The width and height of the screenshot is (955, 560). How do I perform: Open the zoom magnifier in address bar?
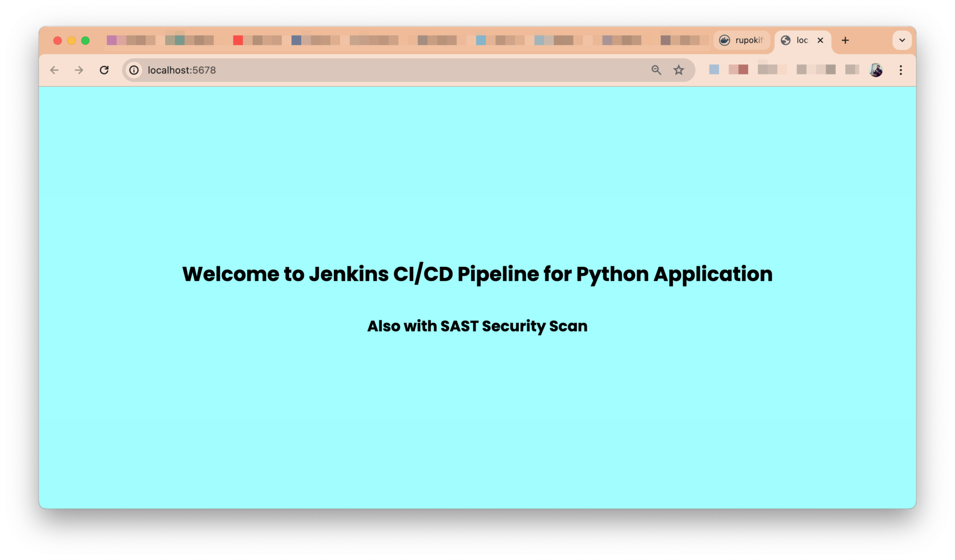[x=656, y=70]
